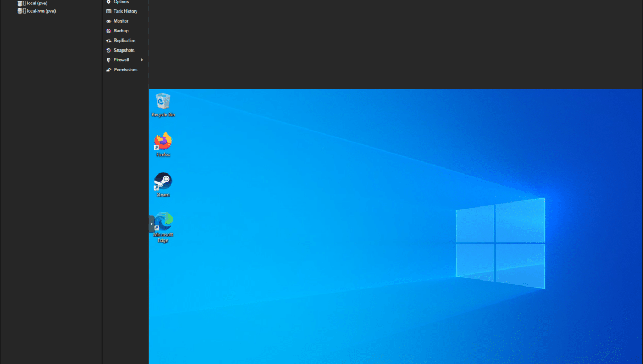The image size is (643, 364).
Task: Open the Permissions section
Action: point(125,70)
